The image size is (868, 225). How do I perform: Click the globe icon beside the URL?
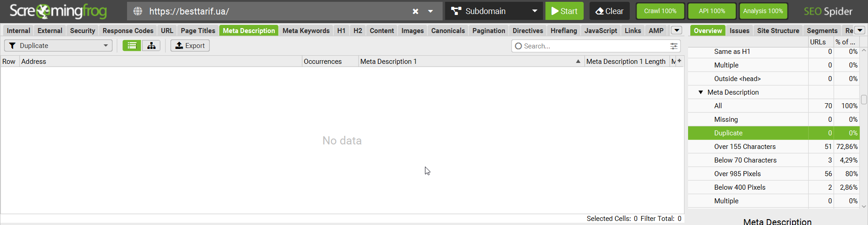click(x=138, y=11)
